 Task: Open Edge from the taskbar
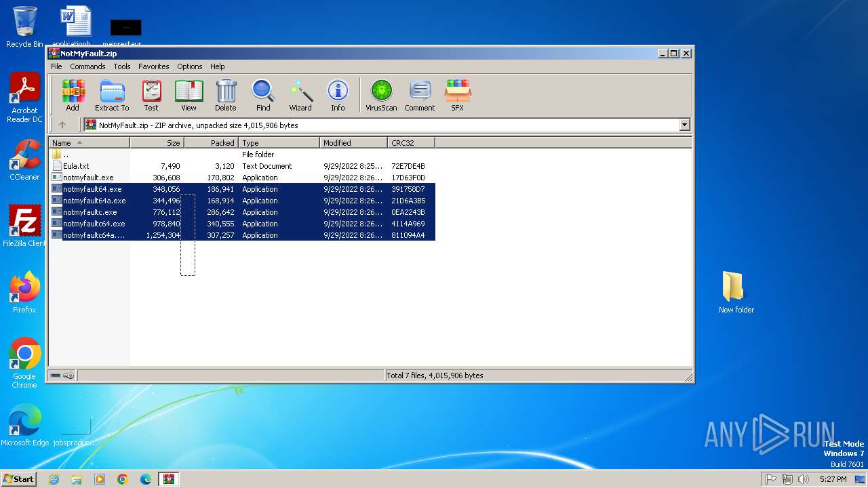pyautogui.click(x=146, y=479)
